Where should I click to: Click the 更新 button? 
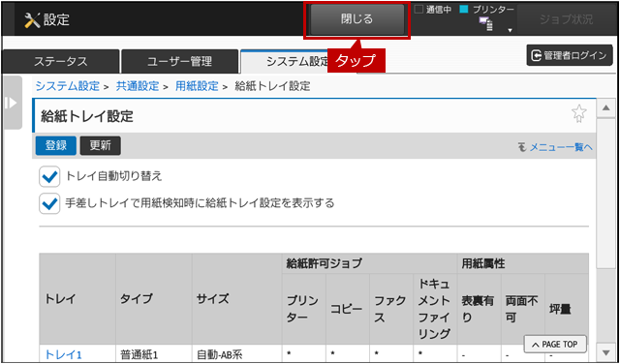click(x=101, y=146)
